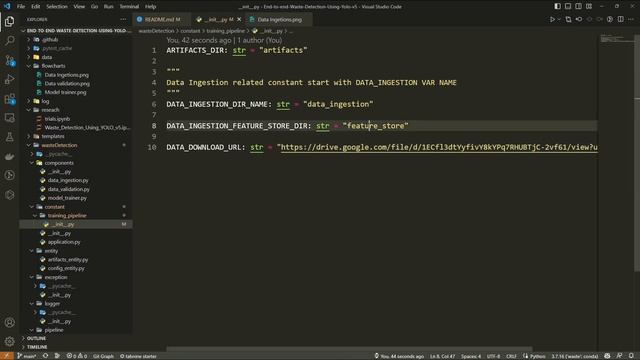
Task: Click the main branch in status bar
Action: click(27, 356)
